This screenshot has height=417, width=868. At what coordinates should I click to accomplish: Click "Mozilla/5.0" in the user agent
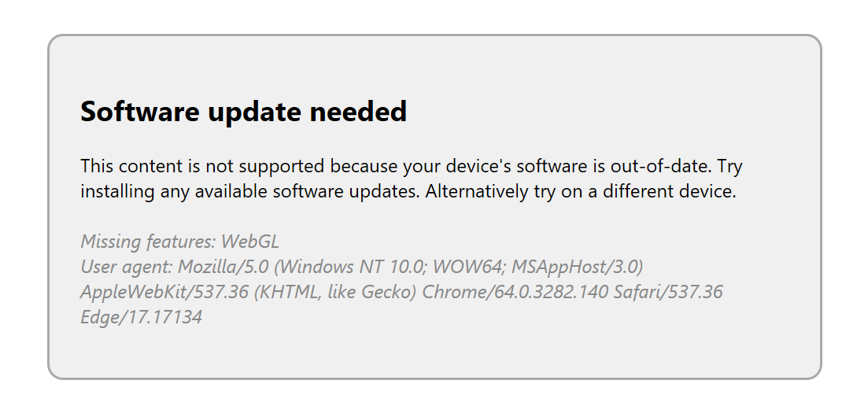pos(223,267)
